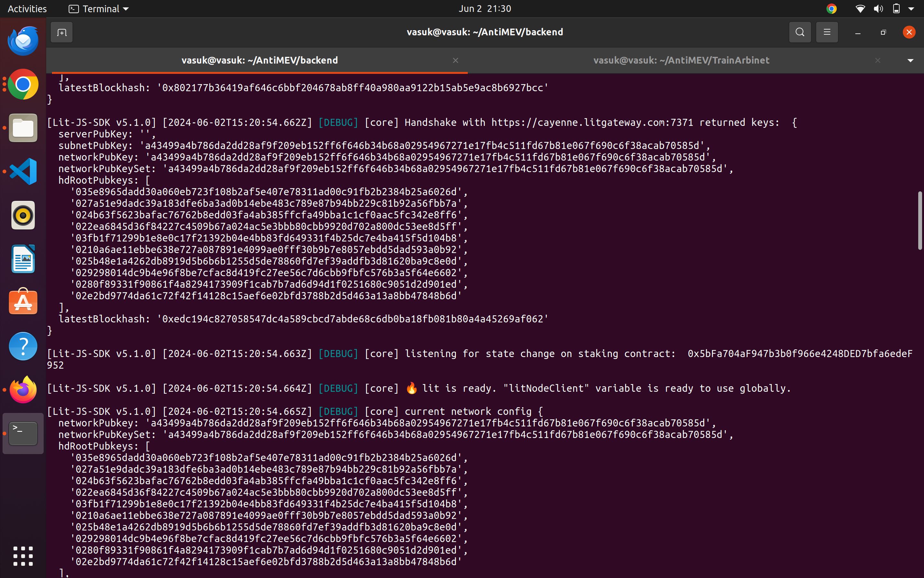
Task: Open the Files manager from dock
Action: coord(23,128)
